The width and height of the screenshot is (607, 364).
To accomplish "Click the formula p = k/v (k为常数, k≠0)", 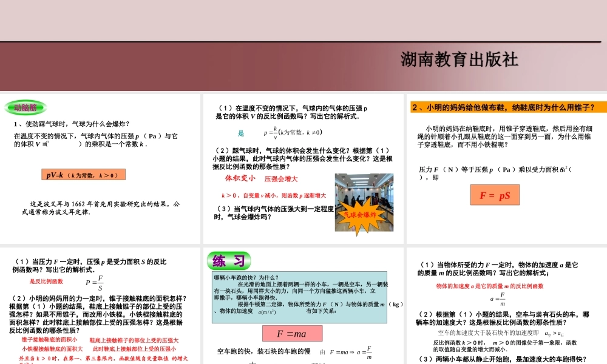I will click(x=293, y=132).
